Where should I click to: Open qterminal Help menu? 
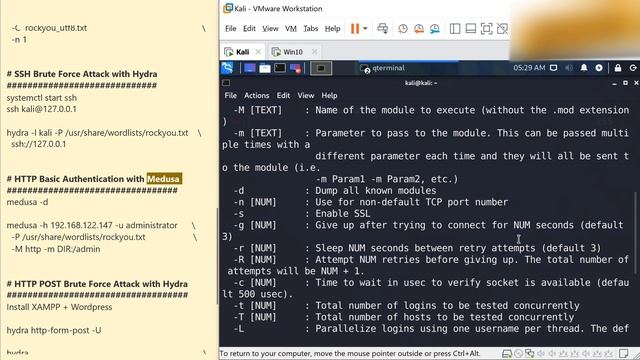coord(329,96)
